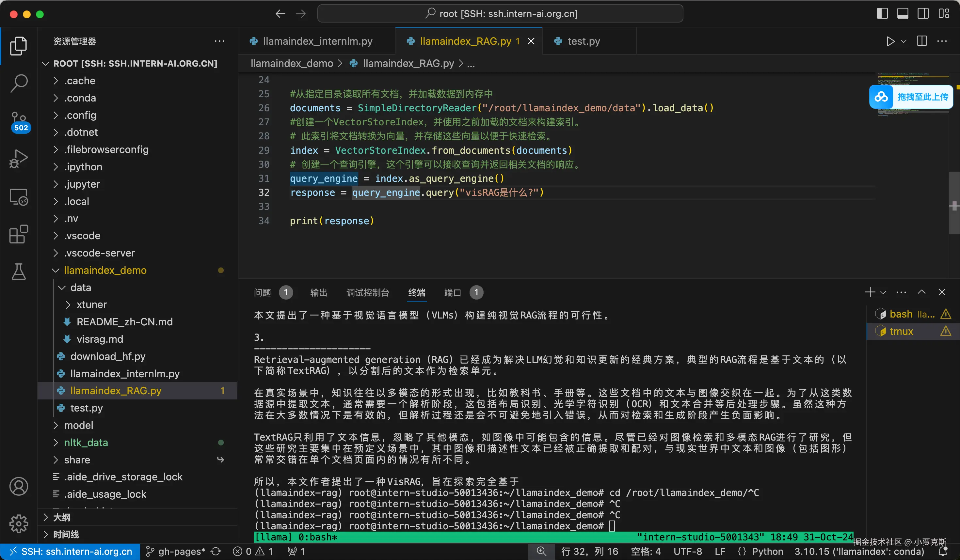Click the top command center search box
Screen dimensions: 960x560
[500, 14]
